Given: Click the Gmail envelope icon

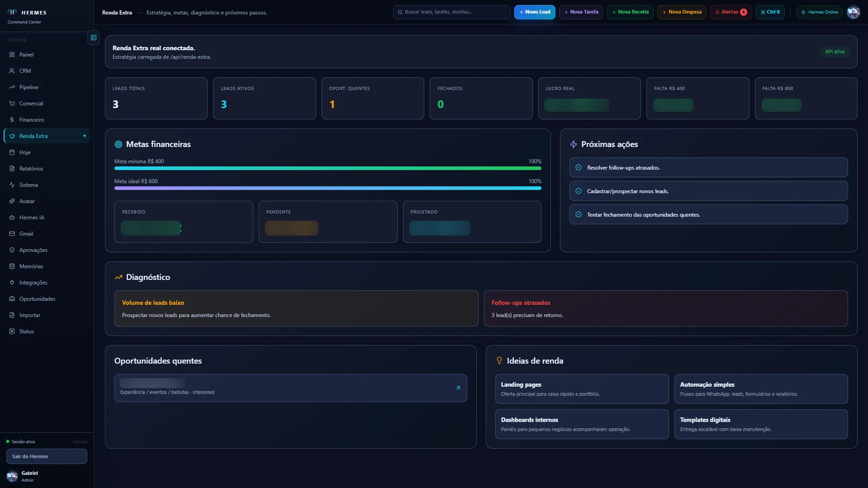Looking at the screenshot, I should point(12,234).
